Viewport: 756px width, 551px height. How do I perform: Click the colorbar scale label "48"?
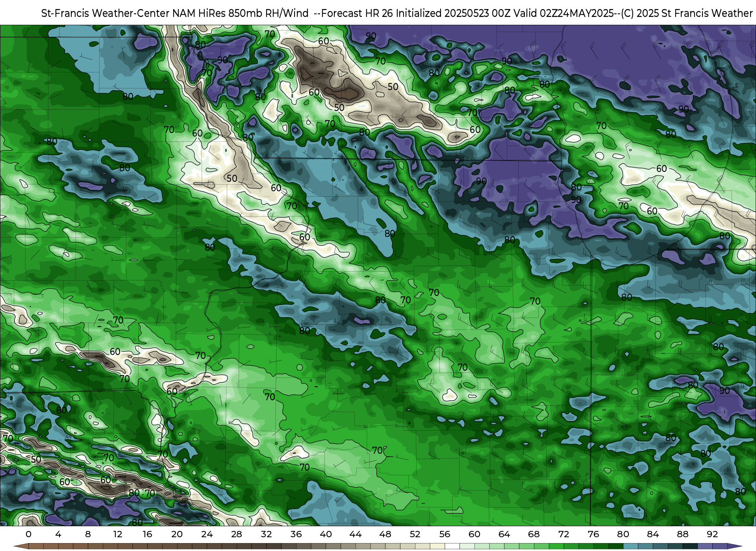385,534
